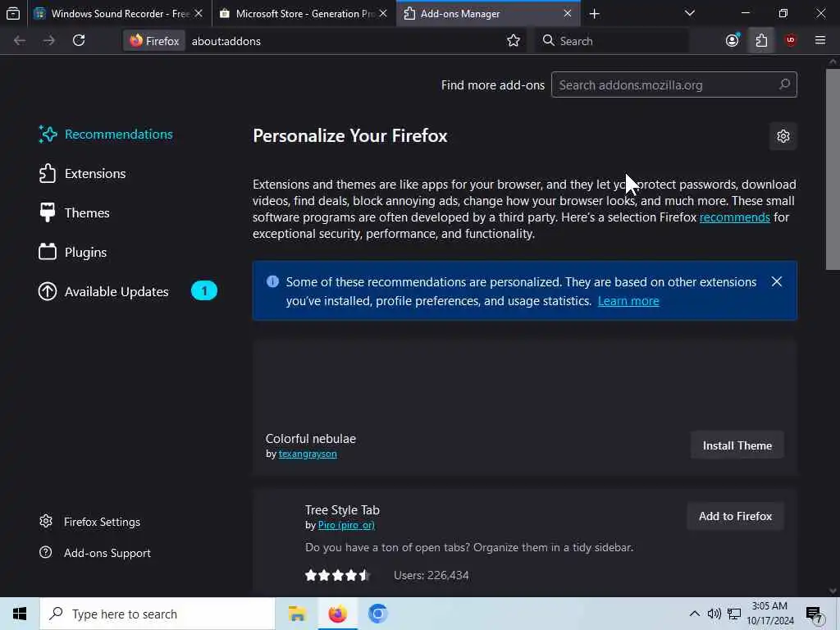This screenshot has height=630, width=840.
Task: Install the Colorful nebulae theme
Action: pos(737,445)
